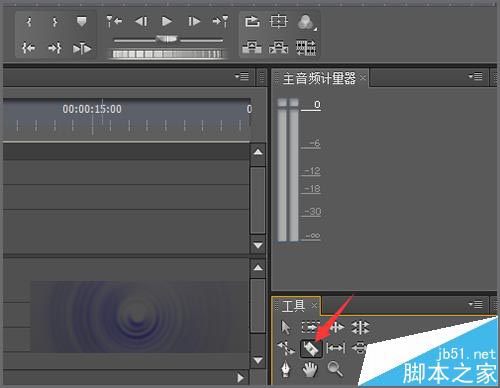Select the Selection arrow tool

coord(286,327)
